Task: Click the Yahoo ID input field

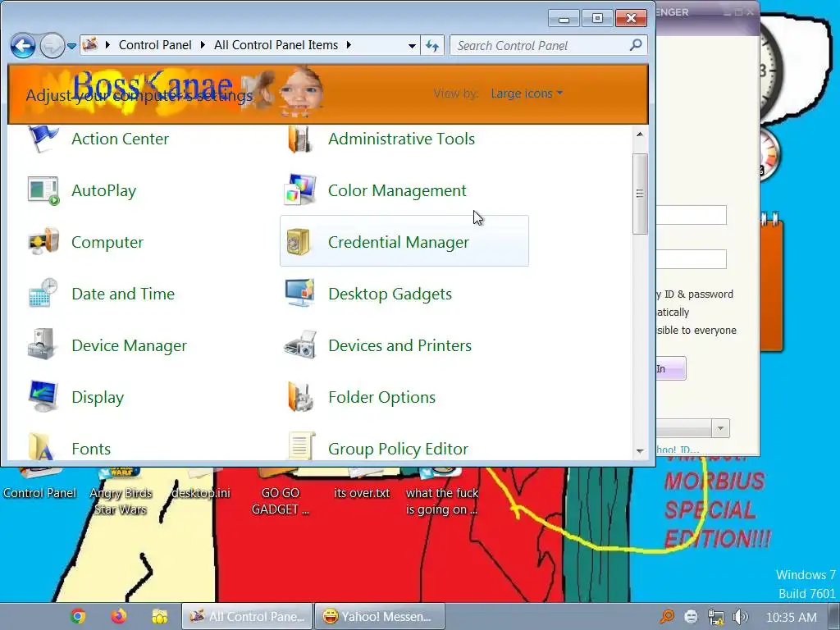Action: pyautogui.click(x=691, y=216)
